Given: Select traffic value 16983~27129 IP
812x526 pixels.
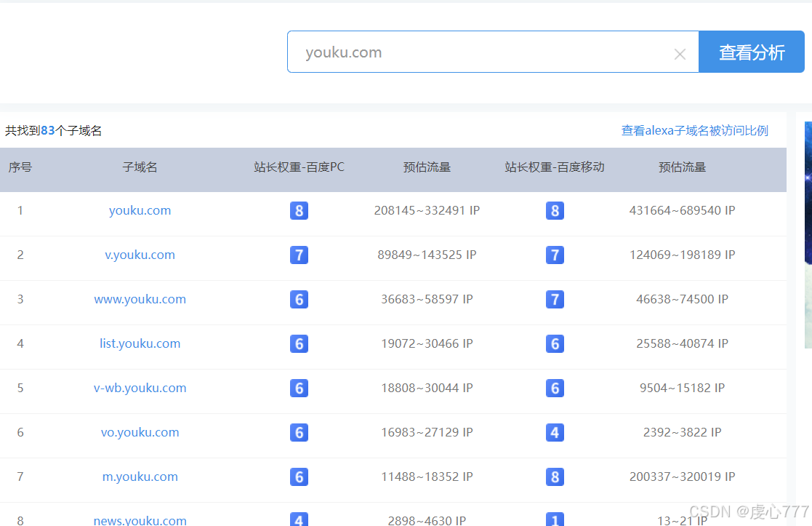Looking at the screenshot, I should [427, 432].
